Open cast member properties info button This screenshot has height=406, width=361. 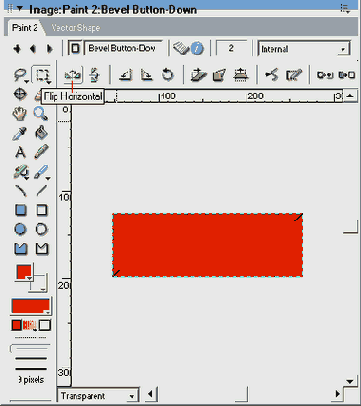[197, 49]
